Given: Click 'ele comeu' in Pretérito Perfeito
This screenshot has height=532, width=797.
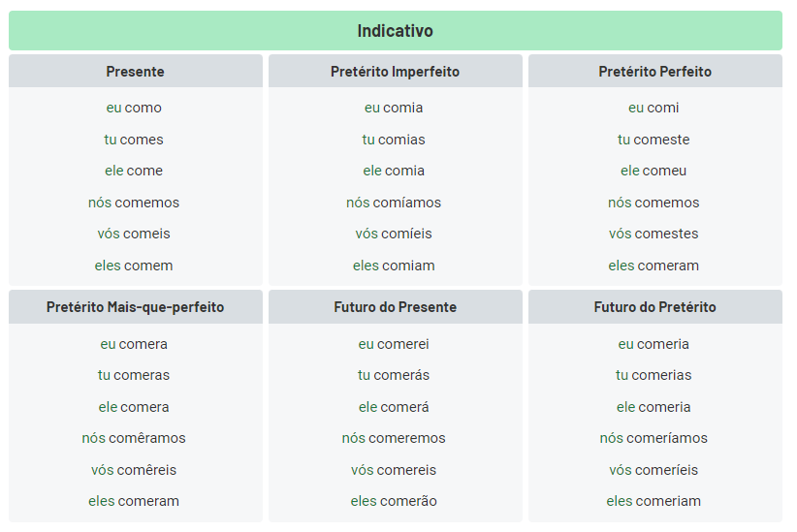Looking at the screenshot, I should click(654, 171).
